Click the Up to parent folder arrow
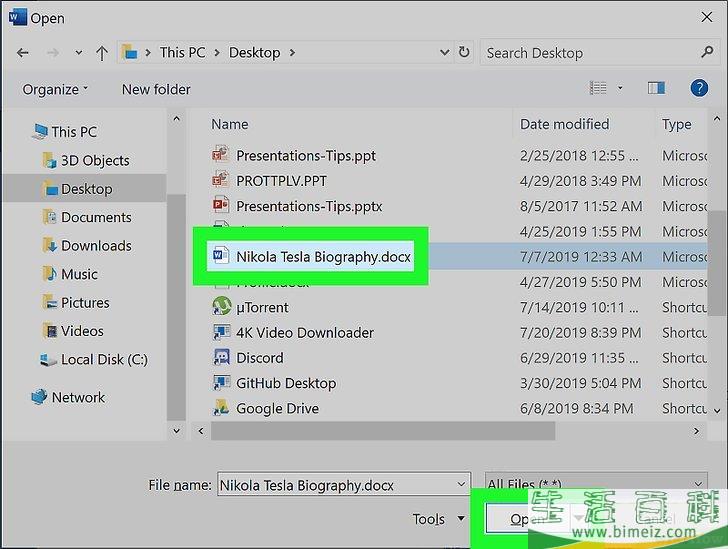 coord(102,52)
